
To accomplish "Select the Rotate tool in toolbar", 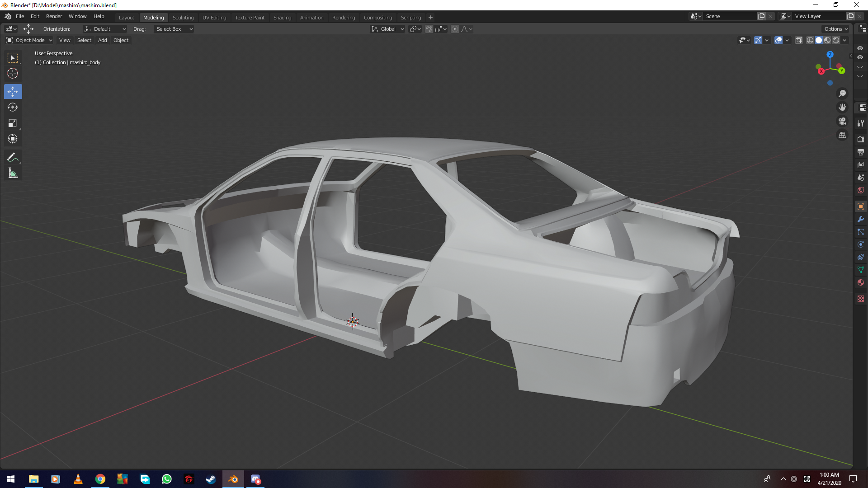I will [13, 108].
